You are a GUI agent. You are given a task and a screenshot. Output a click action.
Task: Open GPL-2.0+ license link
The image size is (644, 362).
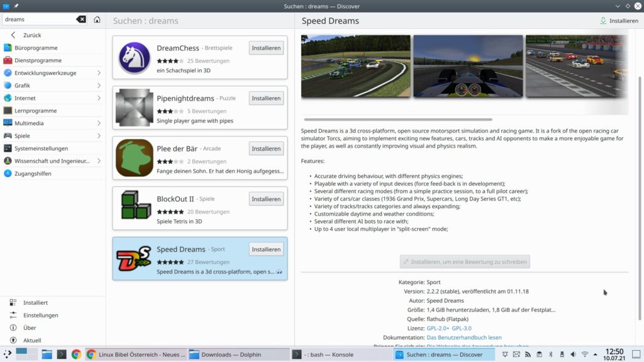[438, 328]
